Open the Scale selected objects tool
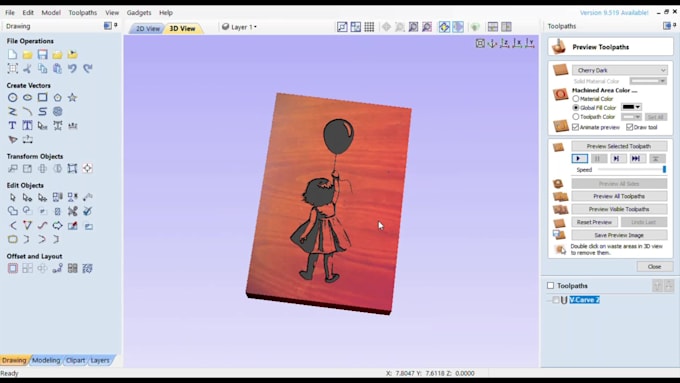The width and height of the screenshot is (680, 383). [x=27, y=168]
